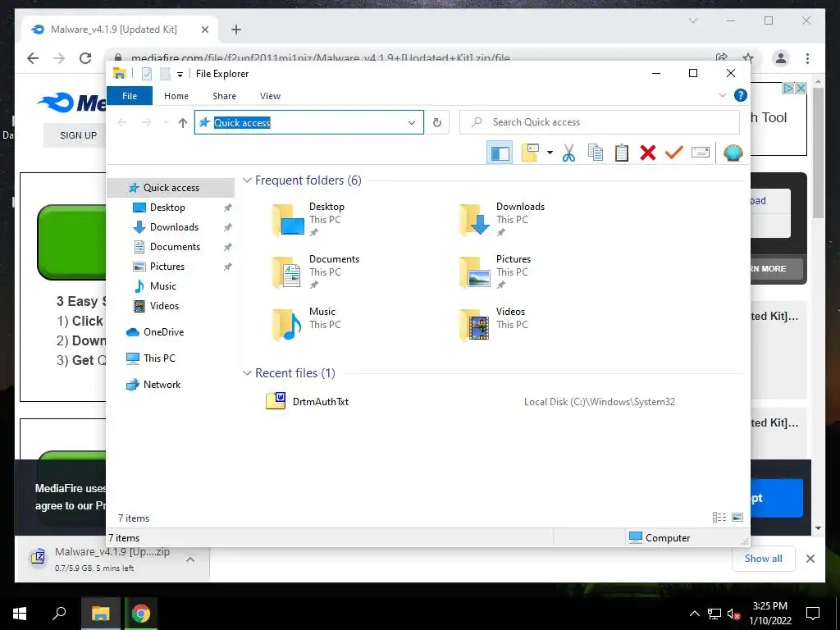840x630 pixels.
Task: Click the Cut scissors icon in Explorer toolbar
Action: pos(569,153)
